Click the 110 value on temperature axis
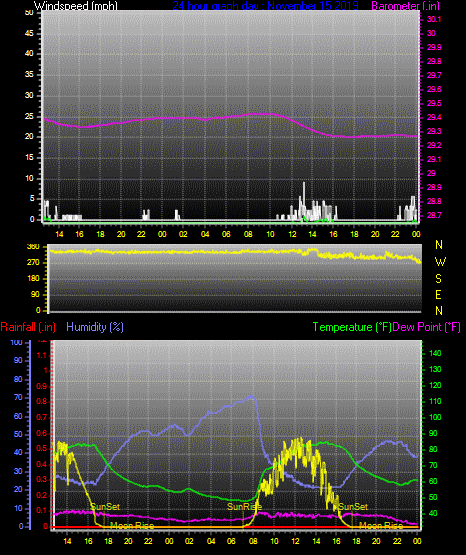 coord(435,401)
